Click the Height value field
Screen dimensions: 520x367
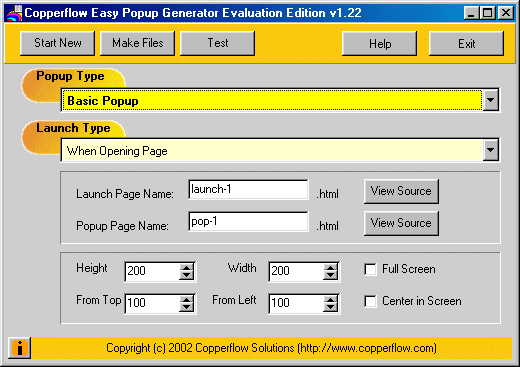point(152,271)
